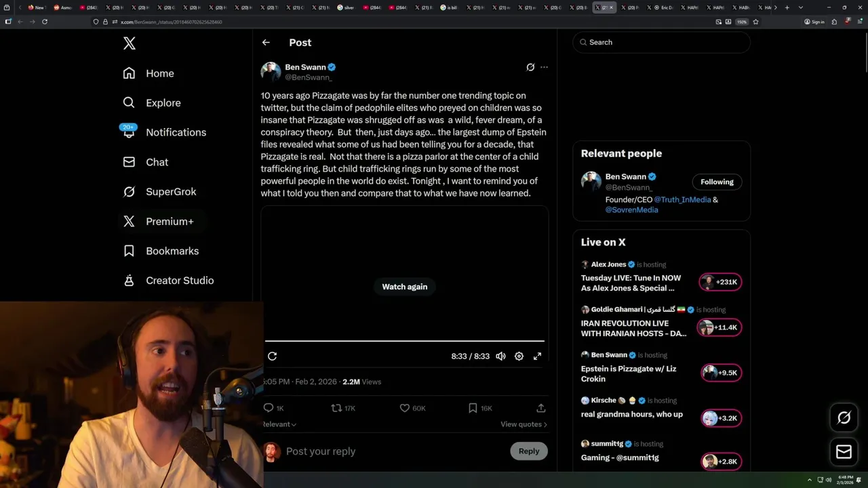Bookmark page with star icon
Screen dimensions: 868x488
[x=755, y=22]
